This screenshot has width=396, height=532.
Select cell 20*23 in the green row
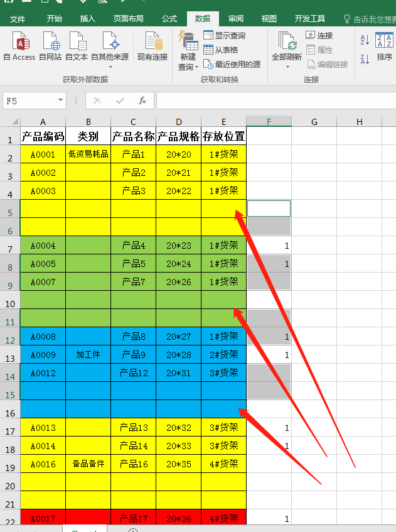[x=179, y=246]
